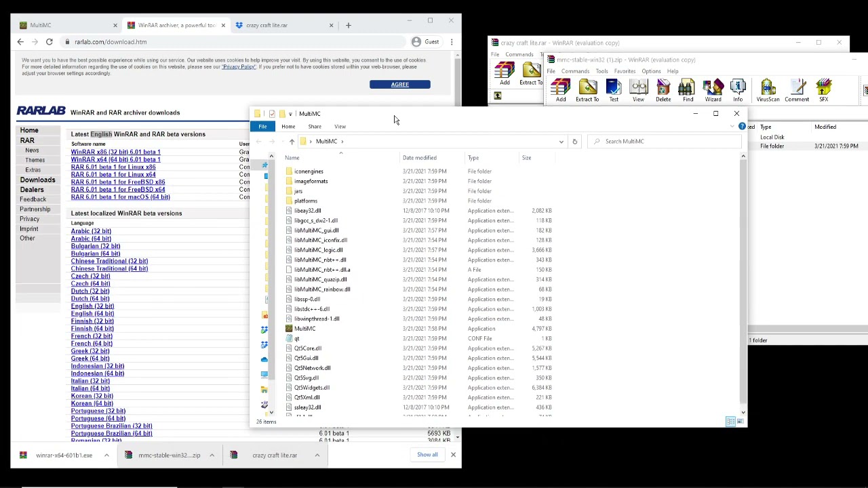Open Commands menu in mmc-stable-win32 WinRAR
The image size is (868, 488).
(x=575, y=71)
